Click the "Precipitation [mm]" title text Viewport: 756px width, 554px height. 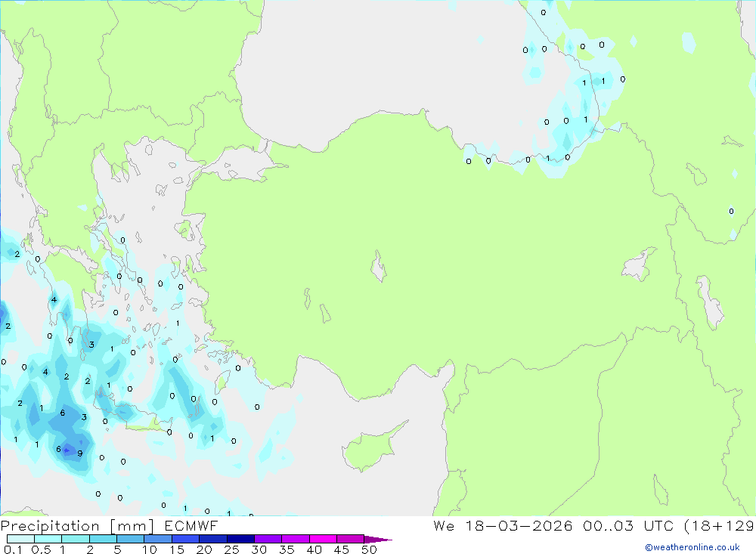click(77, 526)
